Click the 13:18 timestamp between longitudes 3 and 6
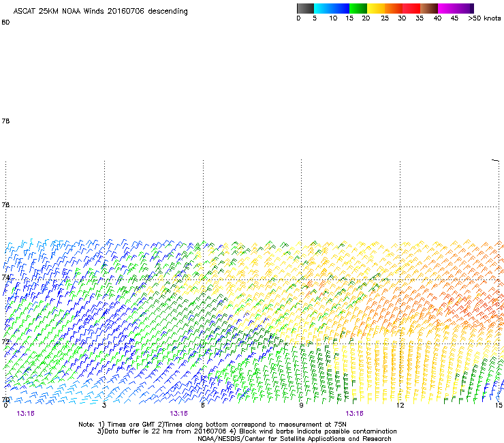Viewport: 504px width, 443px height. click(178, 414)
